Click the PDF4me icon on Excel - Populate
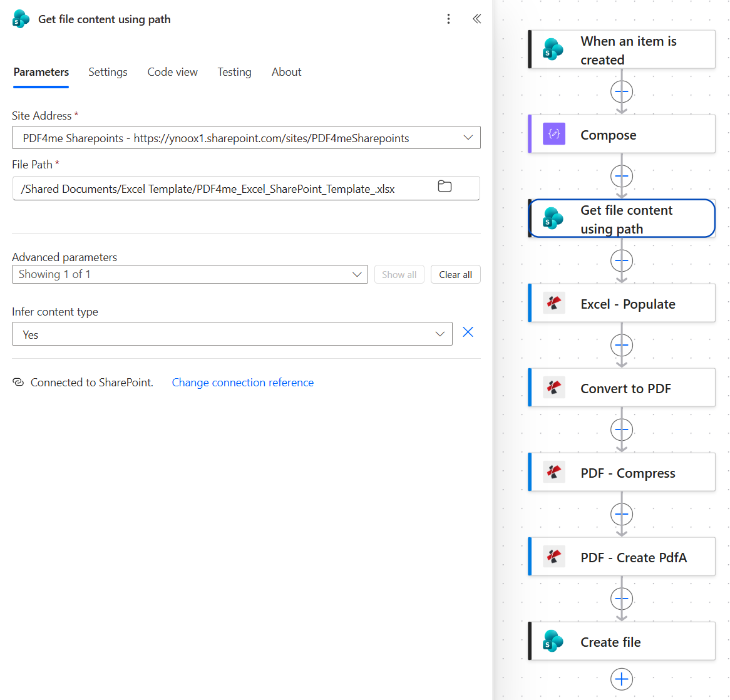 (x=554, y=303)
